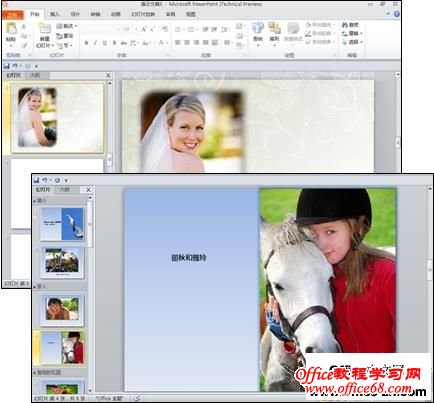Click Undo arrow in back window toolbar

[15, 66]
